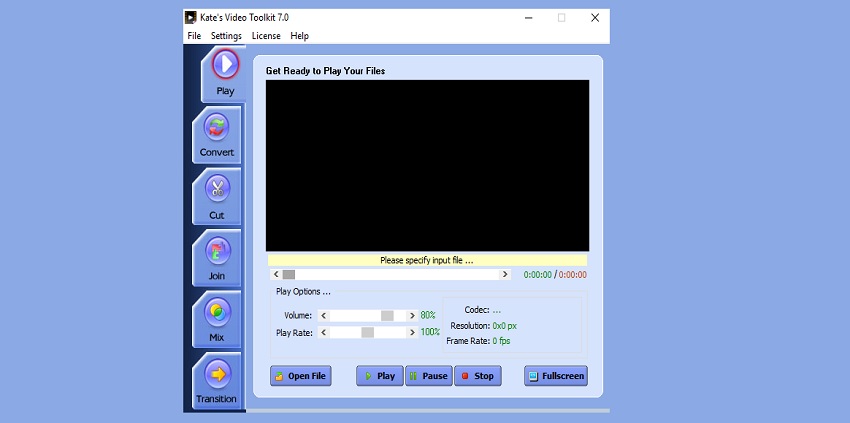850x423 pixels.
Task: Click the elapsed time 0:00:00 in green
Action: click(x=538, y=275)
